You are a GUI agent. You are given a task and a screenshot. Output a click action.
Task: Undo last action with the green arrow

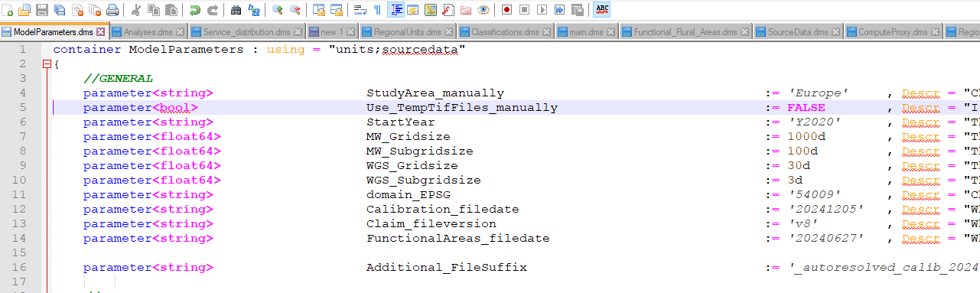click(x=195, y=10)
